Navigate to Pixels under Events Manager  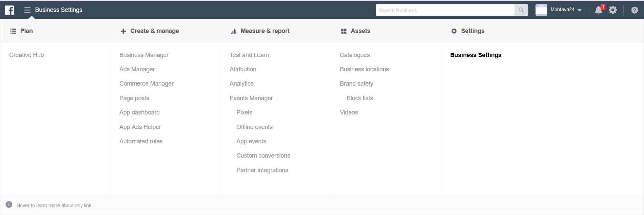pos(244,112)
